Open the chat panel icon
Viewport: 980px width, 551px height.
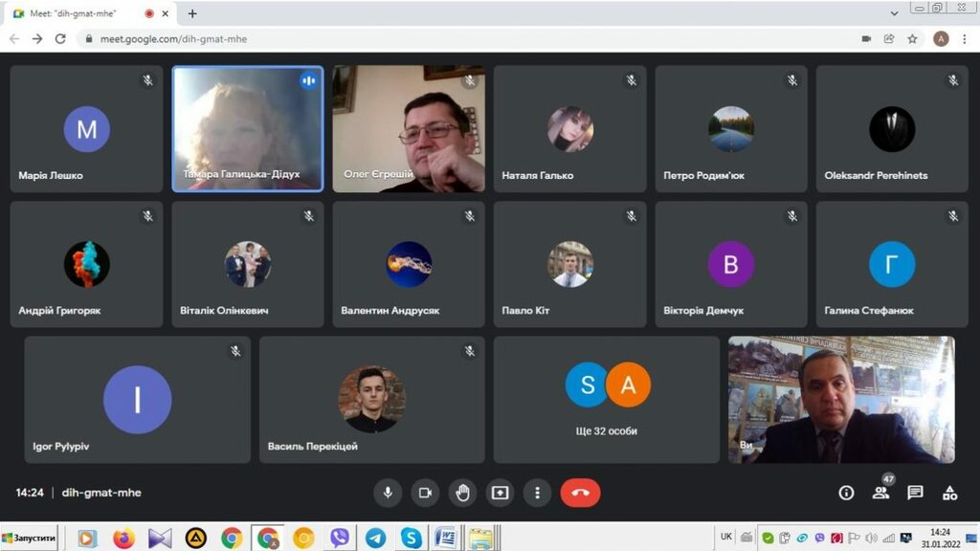point(915,493)
